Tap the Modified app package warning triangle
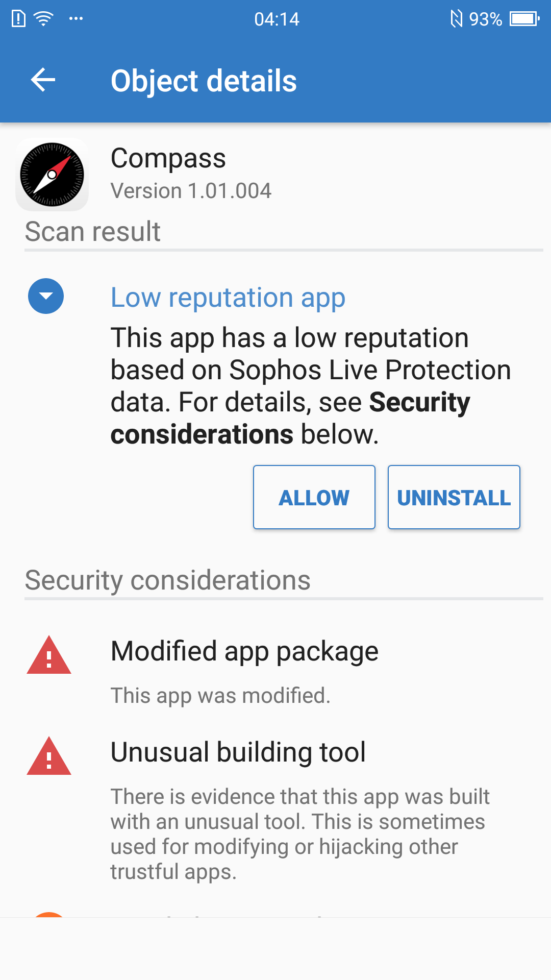Image resolution: width=551 pixels, height=980 pixels. 49,655
